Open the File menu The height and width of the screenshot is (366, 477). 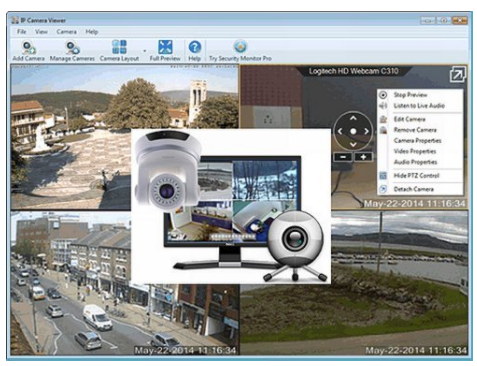tap(22, 32)
